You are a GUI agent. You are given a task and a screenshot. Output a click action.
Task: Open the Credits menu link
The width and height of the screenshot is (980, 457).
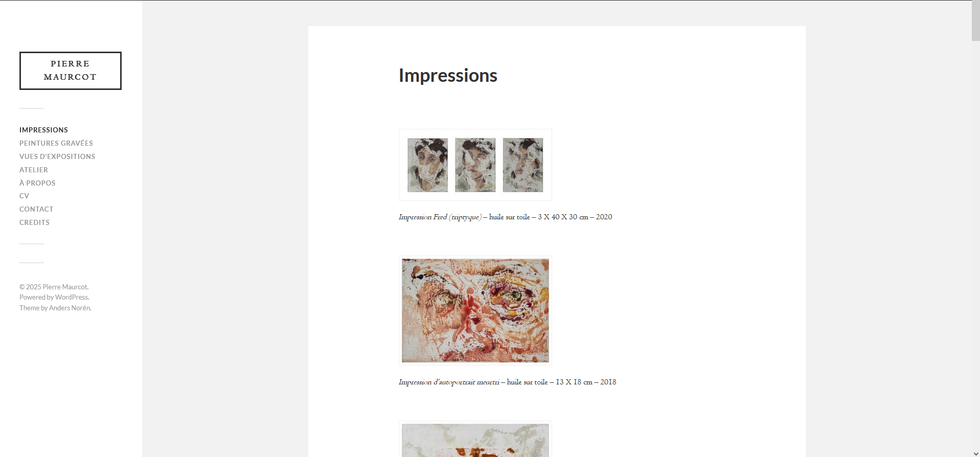(x=34, y=222)
